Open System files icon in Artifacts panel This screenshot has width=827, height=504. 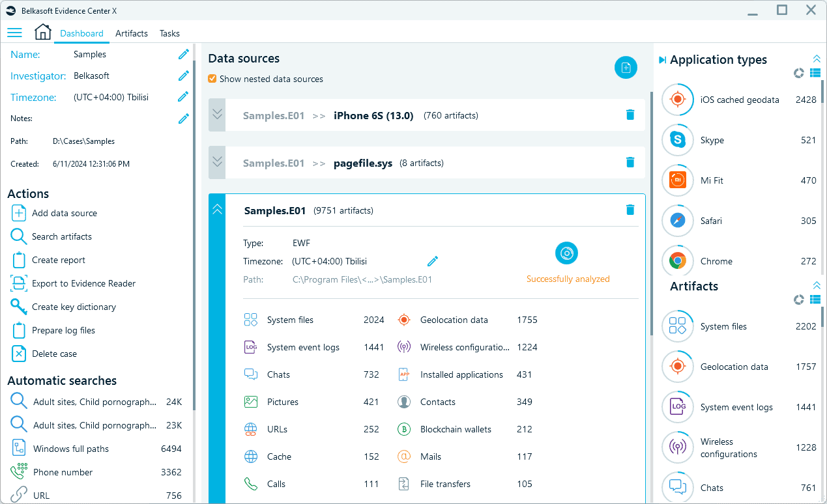tap(678, 326)
